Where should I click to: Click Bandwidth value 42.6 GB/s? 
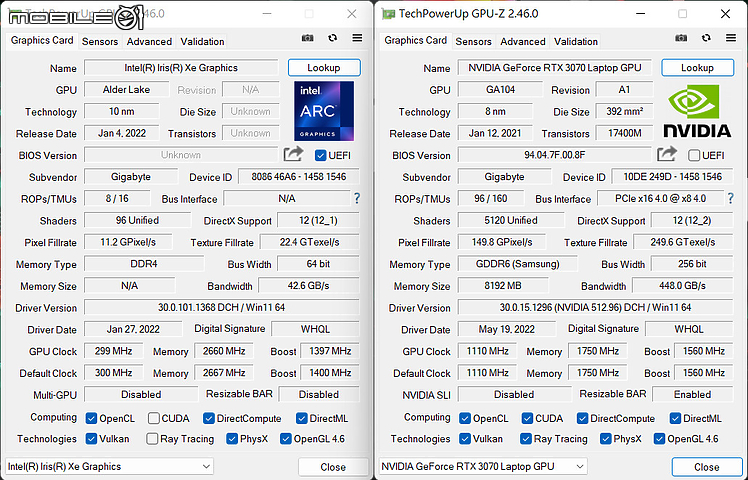(x=309, y=286)
